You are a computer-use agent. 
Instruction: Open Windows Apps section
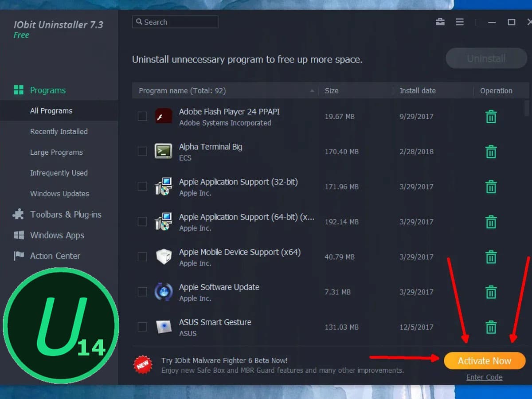click(57, 235)
